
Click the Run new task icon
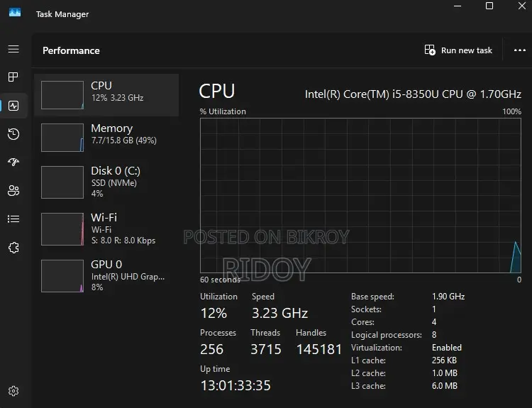pos(430,50)
